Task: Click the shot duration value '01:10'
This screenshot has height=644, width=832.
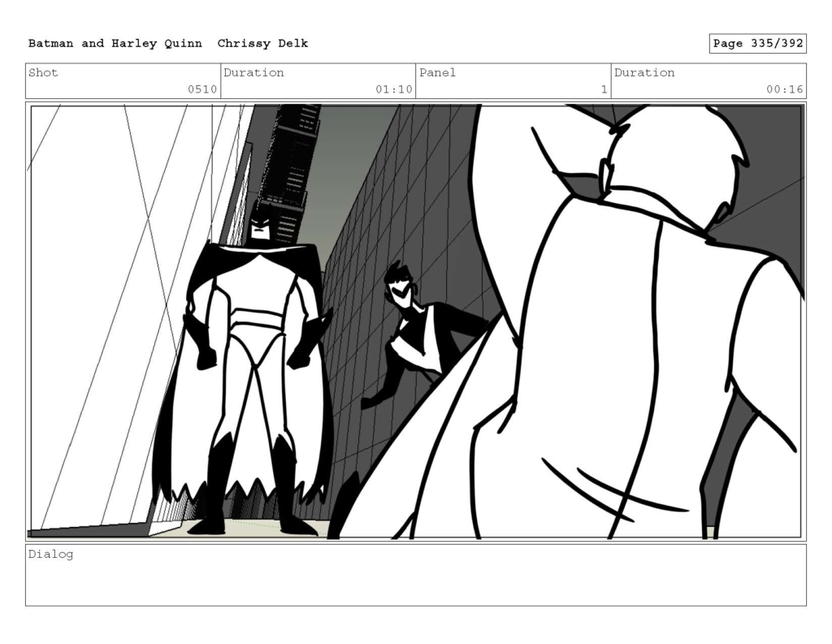Action: 394,89
